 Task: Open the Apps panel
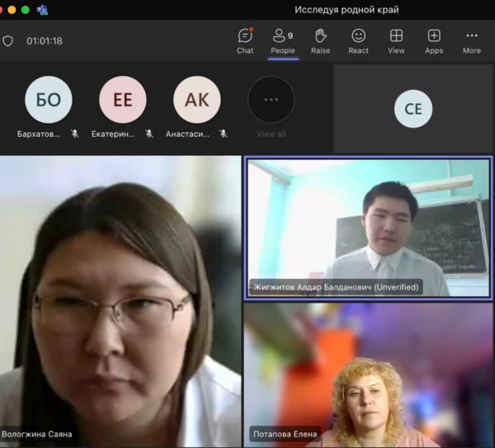pos(434,40)
